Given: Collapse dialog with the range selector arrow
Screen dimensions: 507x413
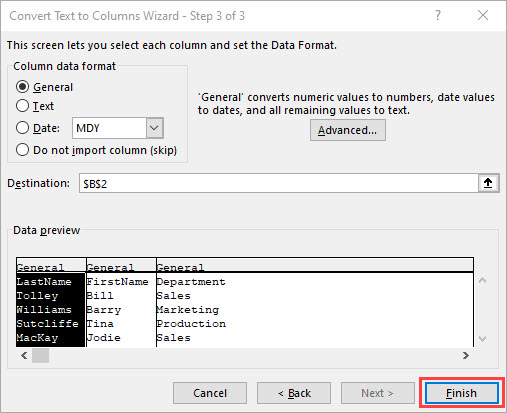Looking at the screenshot, I should pos(488,183).
